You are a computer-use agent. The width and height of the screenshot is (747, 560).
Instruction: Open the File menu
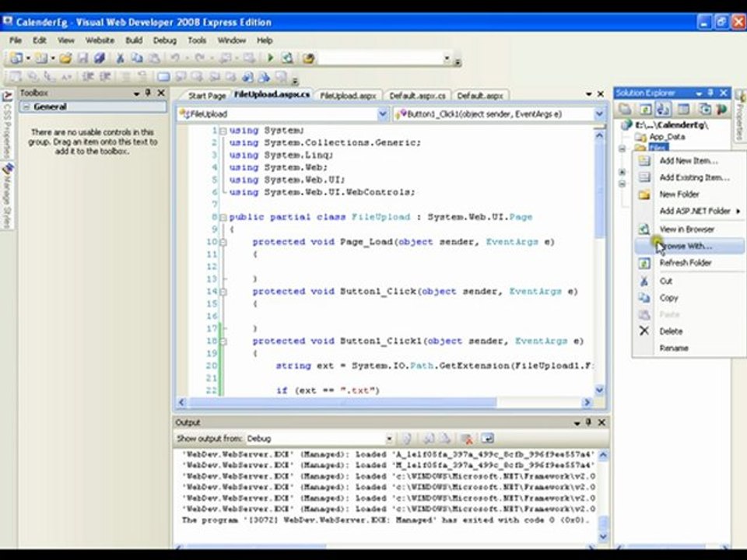(x=16, y=40)
